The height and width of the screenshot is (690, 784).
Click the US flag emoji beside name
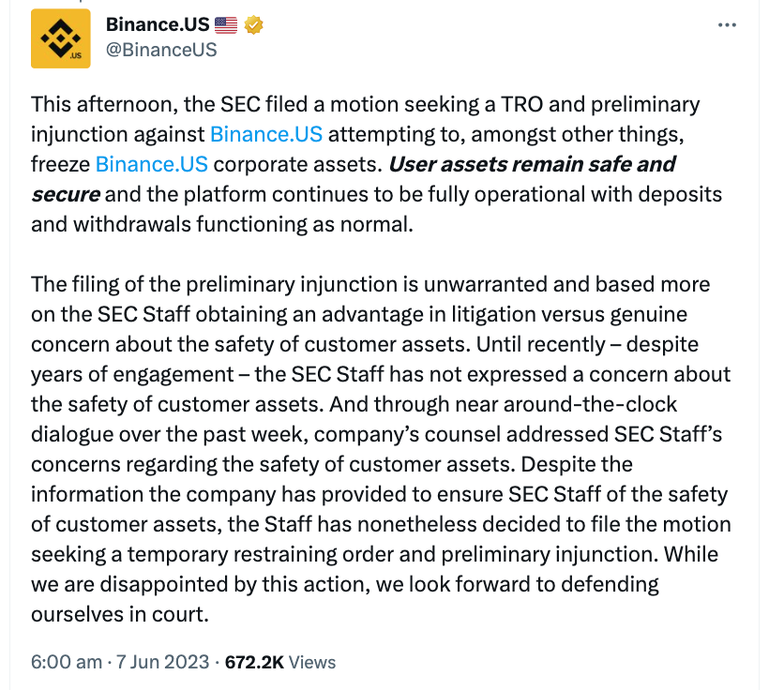point(226,24)
